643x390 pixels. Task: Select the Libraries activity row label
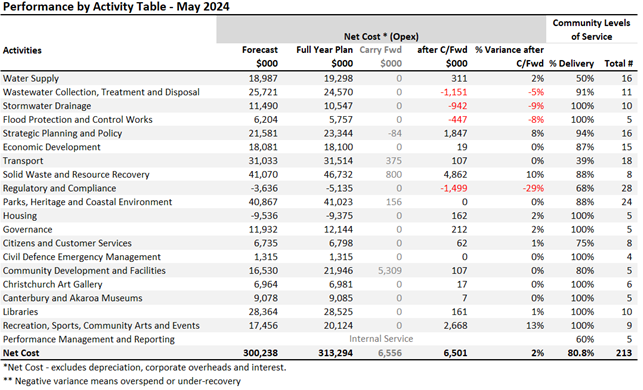[20, 312]
